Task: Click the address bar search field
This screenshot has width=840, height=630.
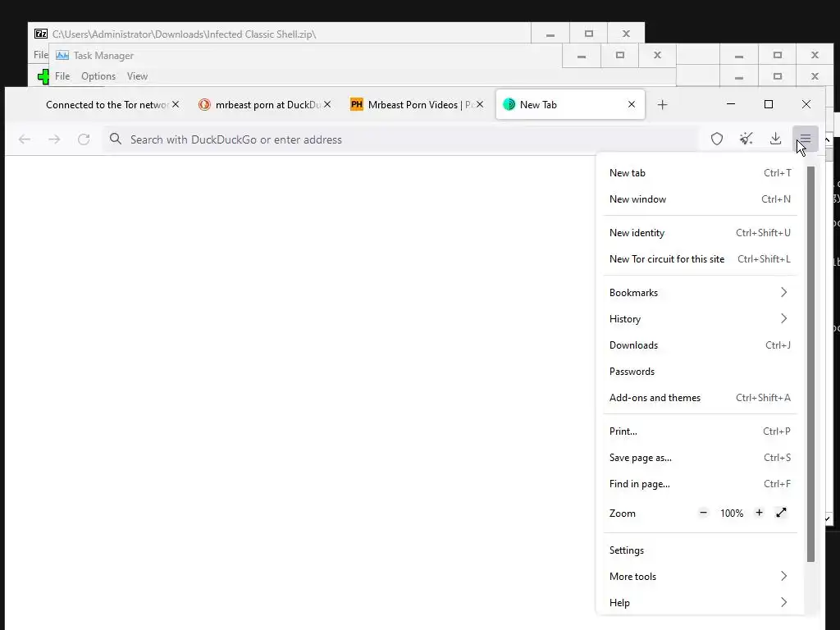Action: 400,139
